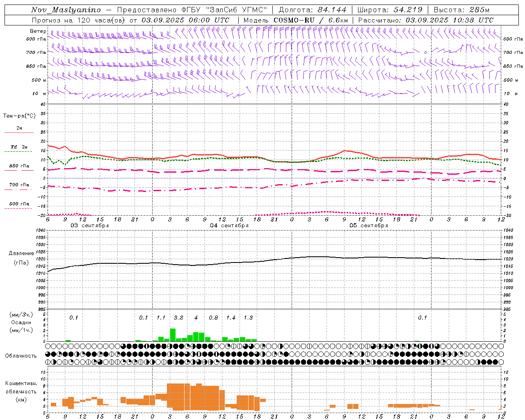The height and width of the screenshot is (420, 525).
Task: Select the latitude value 54.219
Action: (x=408, y=10)
